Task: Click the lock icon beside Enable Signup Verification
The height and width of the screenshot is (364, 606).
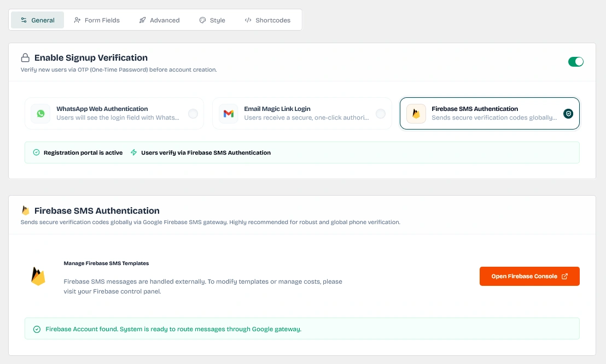Action: [25, 57]
